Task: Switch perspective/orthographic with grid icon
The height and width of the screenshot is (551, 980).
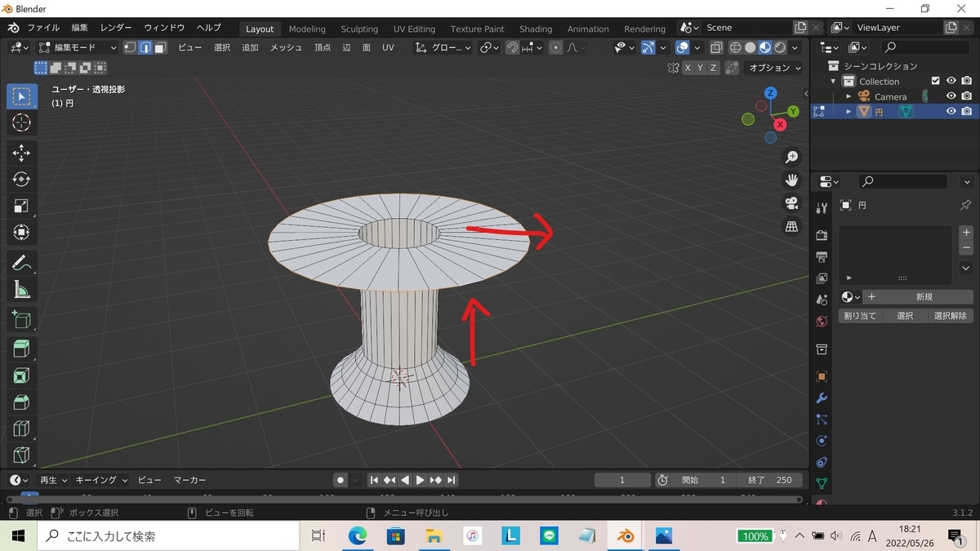Action: tap(791, 226)
